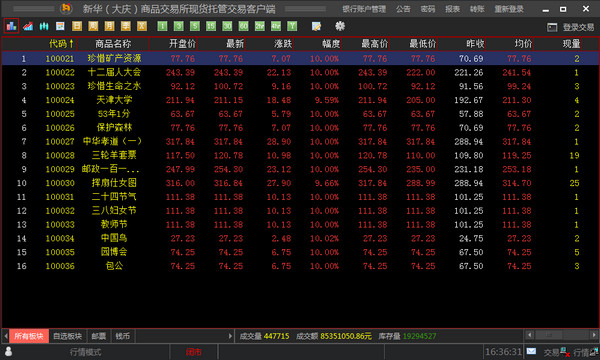This screenshot has width=600, height=360.
Task: Click left arrow of sector tab strip
Action: (5, 336)
